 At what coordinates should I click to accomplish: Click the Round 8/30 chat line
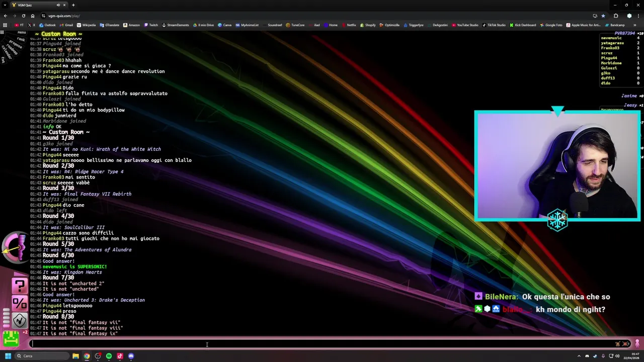pyautogui.click(x=58, y=317)
